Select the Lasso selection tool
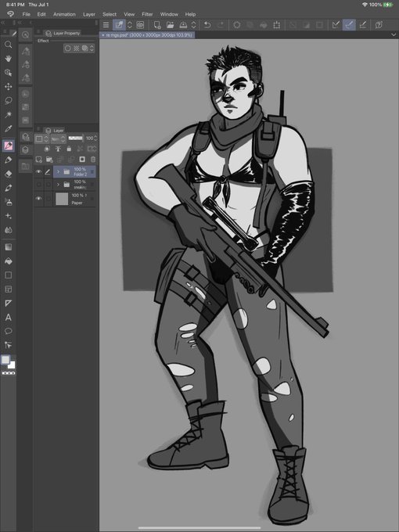 8,100
